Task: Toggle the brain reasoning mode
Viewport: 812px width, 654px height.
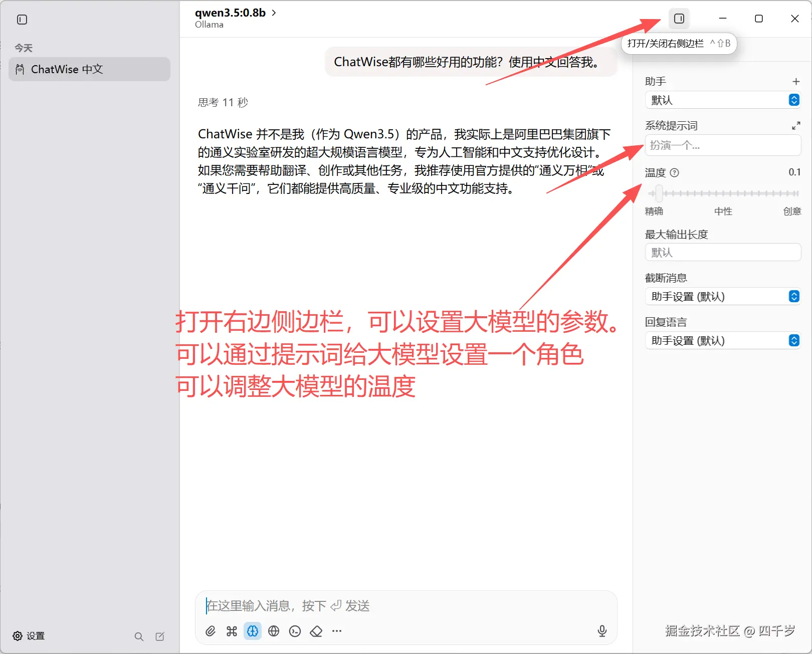Action: (252, 631)
